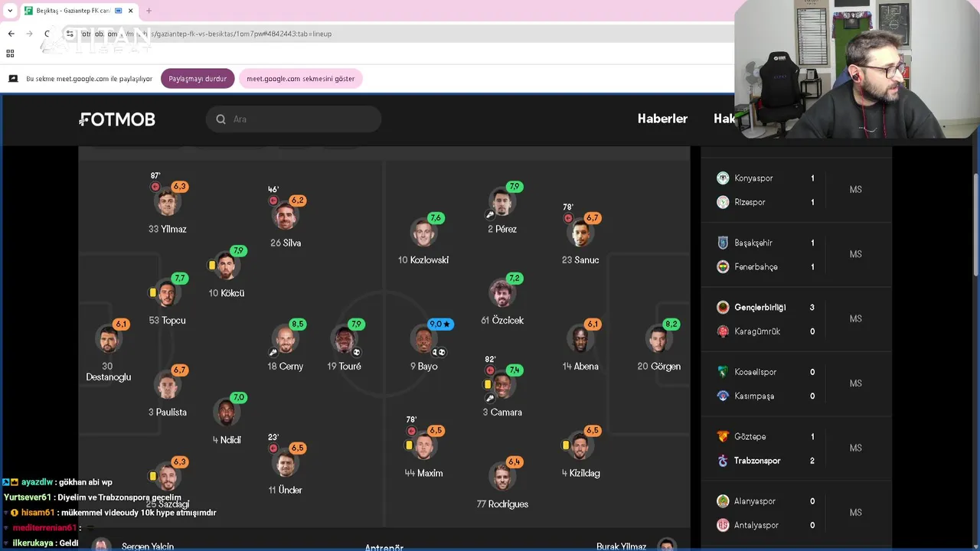Click player avatar of 18 Cerny
980x551 pixels.
click(286, 340)
